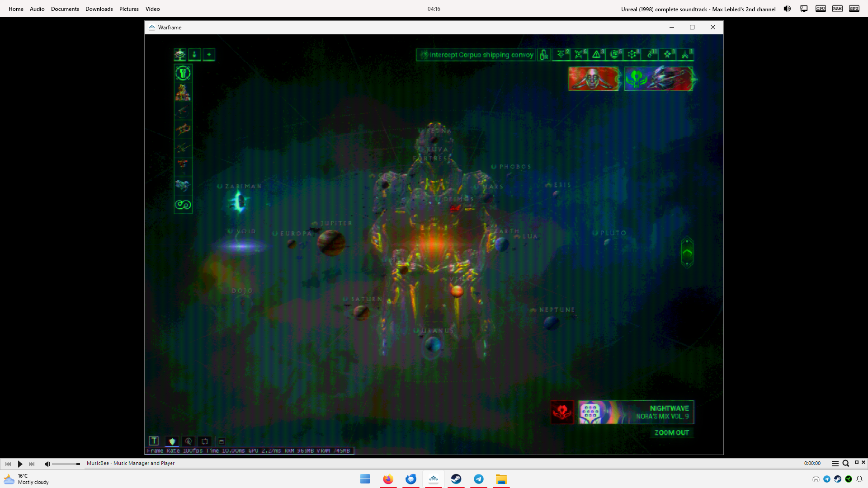This screenshot has width=868, height=488.
Task: Open the Video menu in top panel
Action: (x=152, y=9)
